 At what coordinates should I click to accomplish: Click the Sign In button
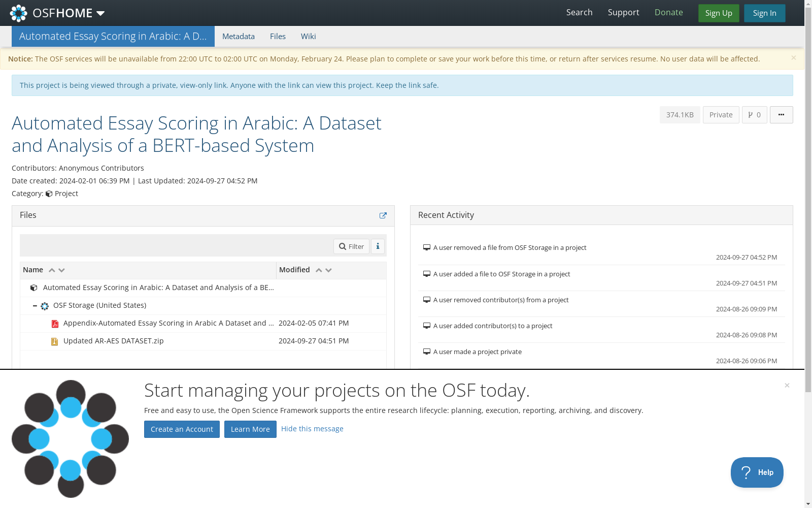tap(764, 13)
